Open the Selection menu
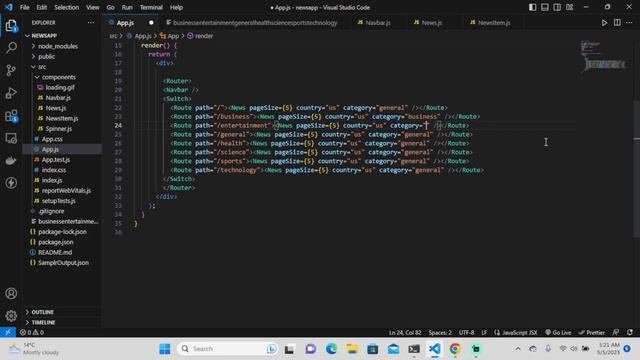The image size is (640, 360). (x=67, y=7)
